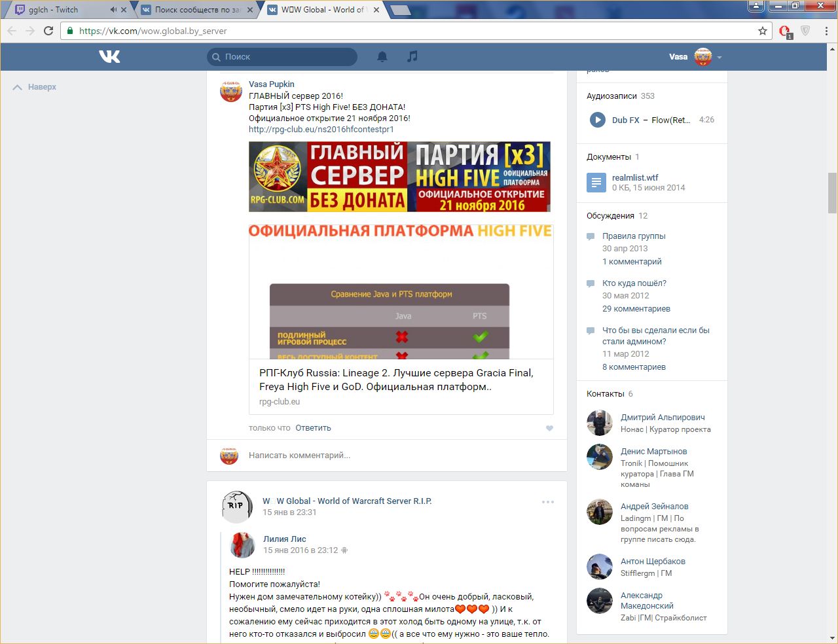Click the WoW Global RIP group avatar
Screen dimensions: 838x644
237,507
